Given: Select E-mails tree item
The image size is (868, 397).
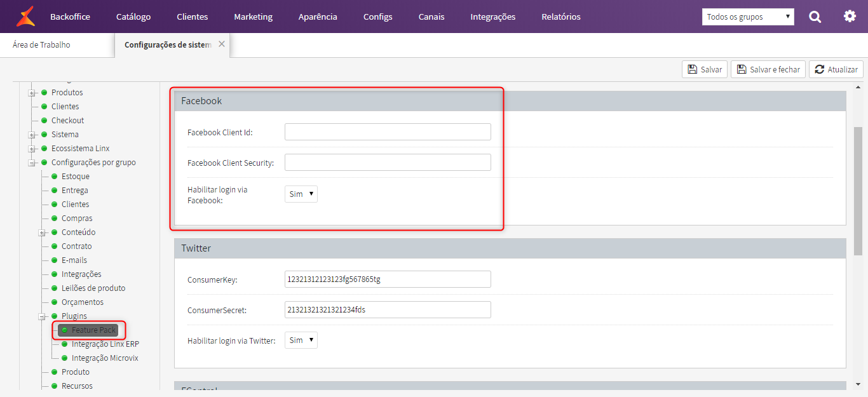Looking at the screenshot, I should coord(74,260).
